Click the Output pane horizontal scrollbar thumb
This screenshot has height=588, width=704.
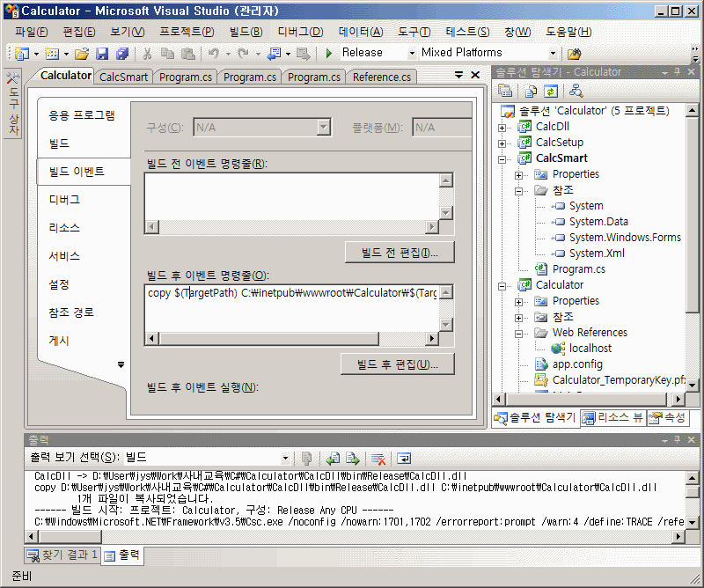point(70,537)
